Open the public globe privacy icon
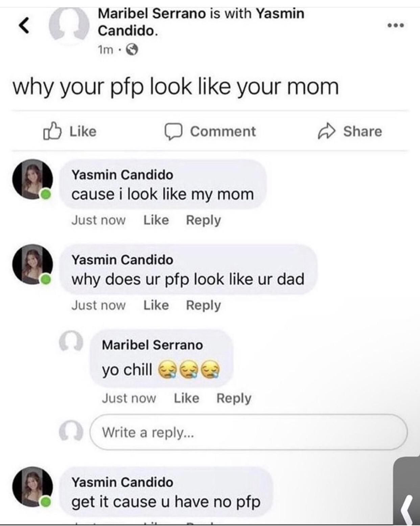This screenshot has width=420, height=526. pyautogui.click(x=132, y=50)
